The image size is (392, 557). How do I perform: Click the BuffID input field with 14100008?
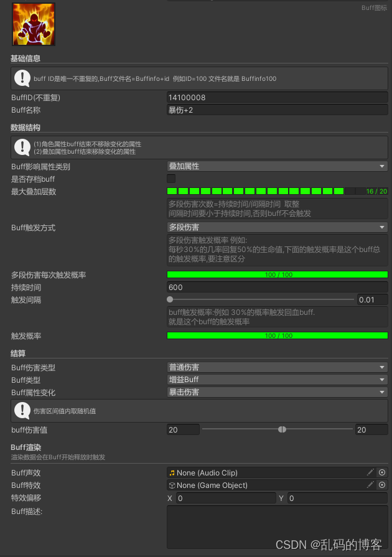[278, 97]
